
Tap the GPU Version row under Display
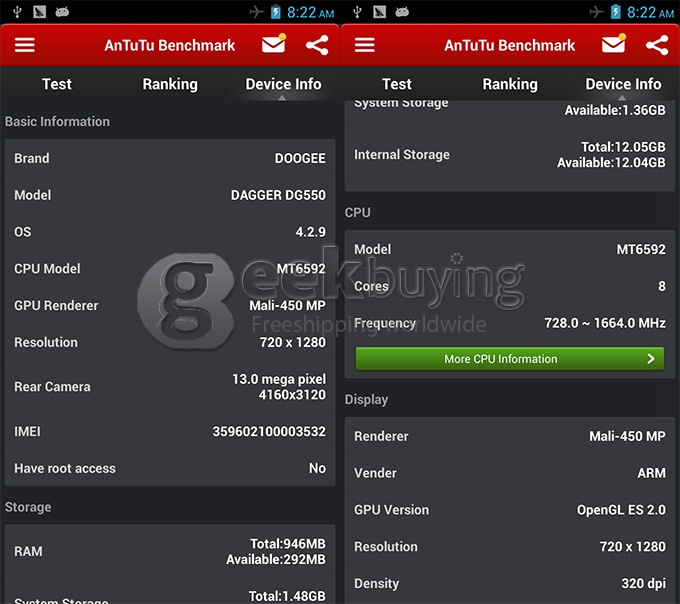coord(510,510)
